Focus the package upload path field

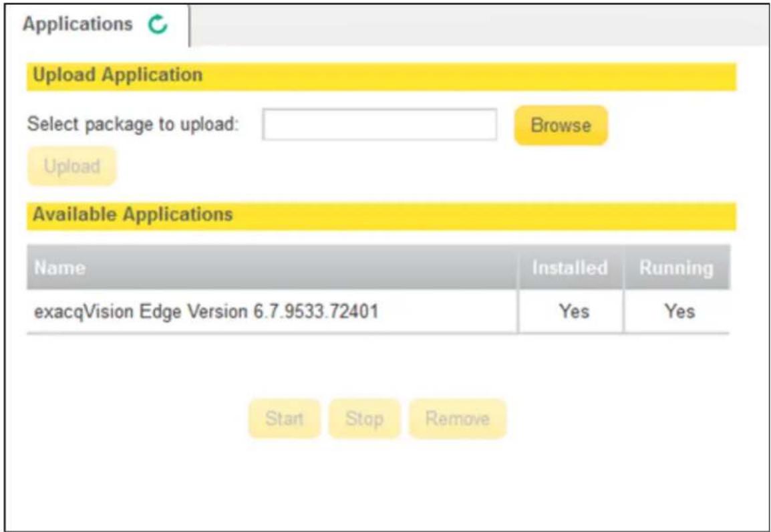(x=379, y=124)
